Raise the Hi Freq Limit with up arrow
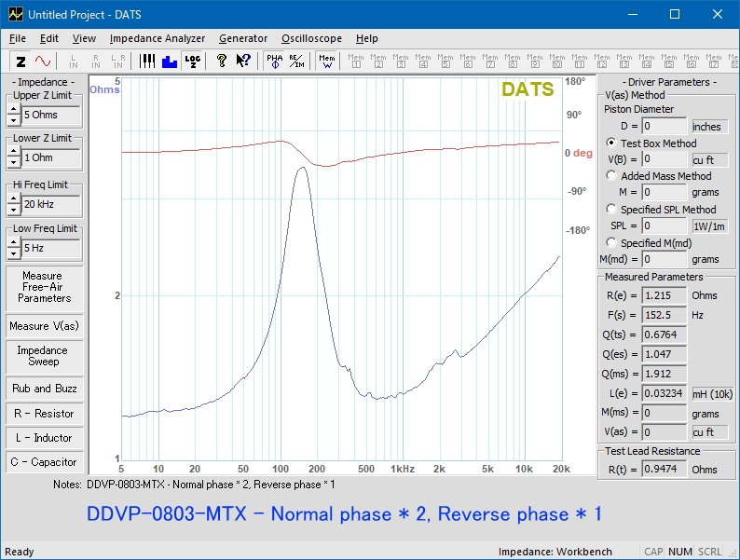Viewport: 740px width, 560px height. click(14, 199)
